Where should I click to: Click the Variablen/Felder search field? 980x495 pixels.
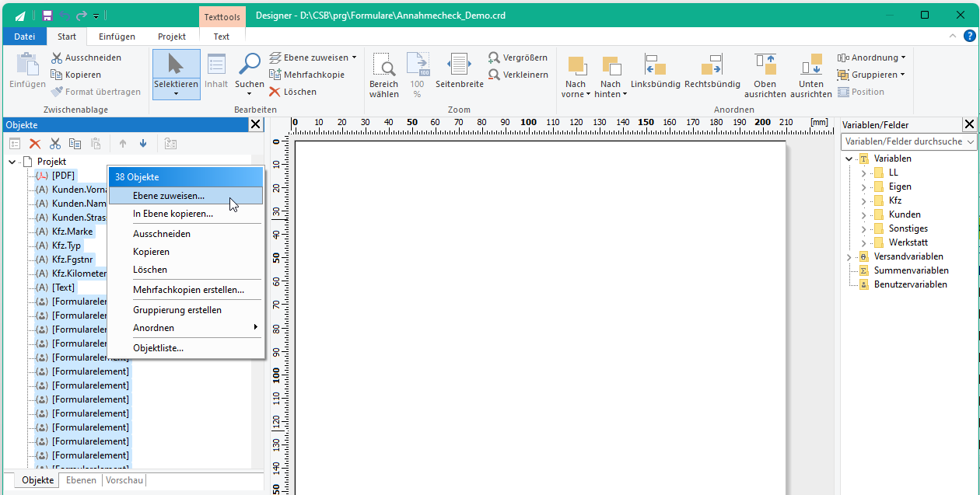click(x=909, y=141)
